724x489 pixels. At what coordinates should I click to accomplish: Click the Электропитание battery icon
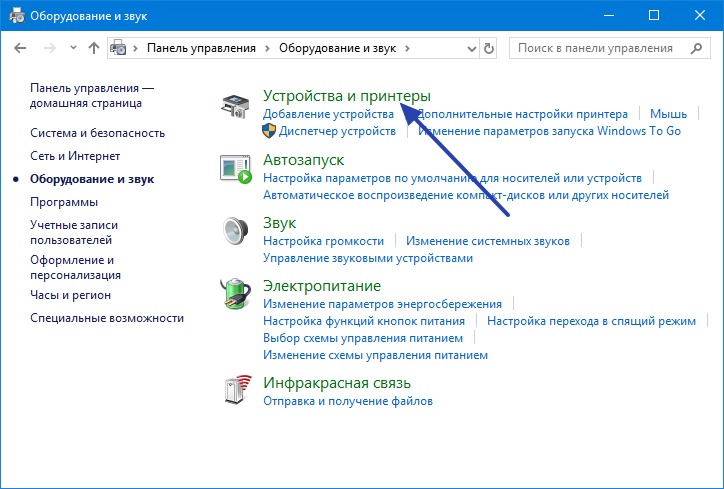[235, 294]
